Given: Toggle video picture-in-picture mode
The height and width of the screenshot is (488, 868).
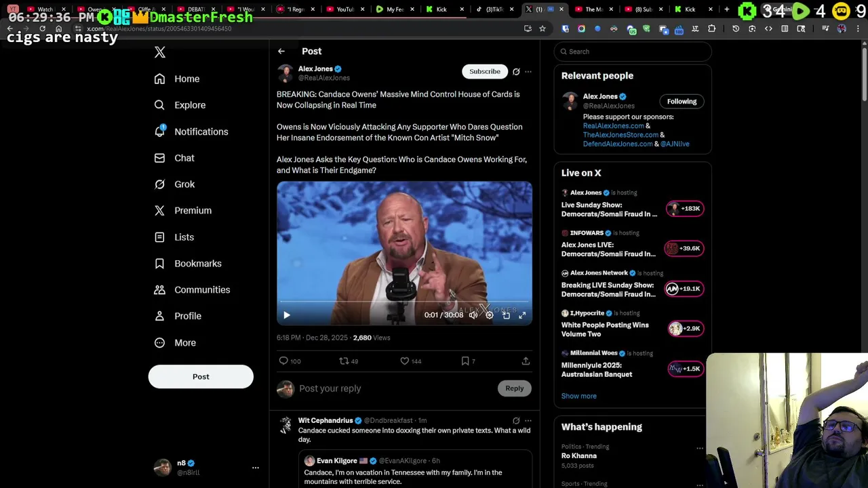Looking at the screenshot, I should pos(506,315).
